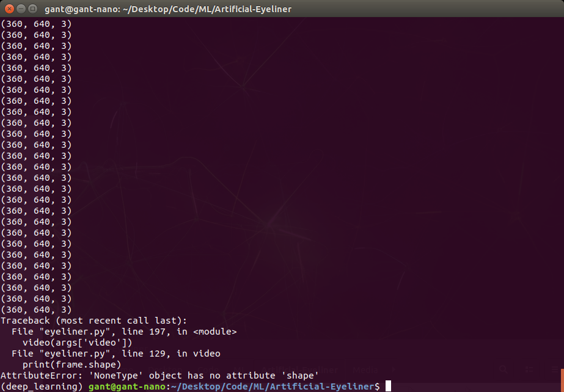
Task: Click the AttributeError 'NoneType' message line
Action: (x=159, y=376)
